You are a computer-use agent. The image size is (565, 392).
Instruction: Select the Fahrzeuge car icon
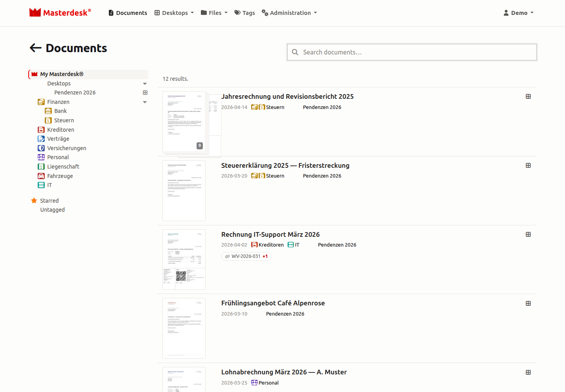pyautogui.click(x=41, y=176)
